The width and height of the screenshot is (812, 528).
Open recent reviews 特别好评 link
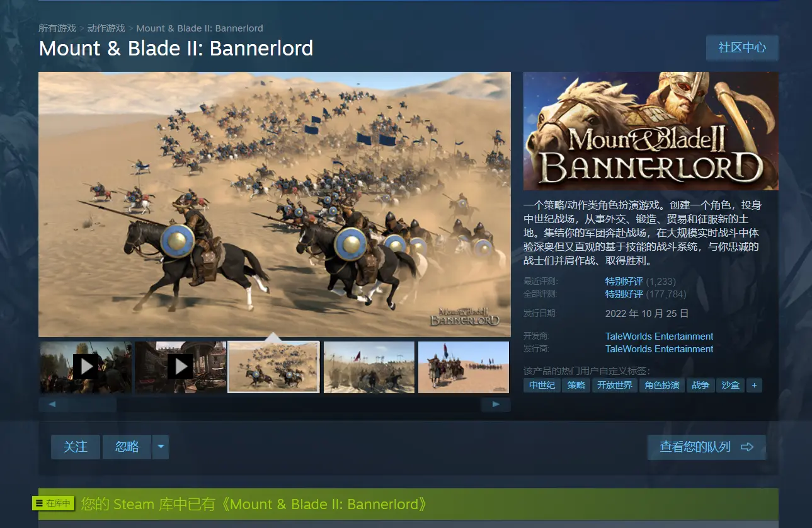pos(624,282)
